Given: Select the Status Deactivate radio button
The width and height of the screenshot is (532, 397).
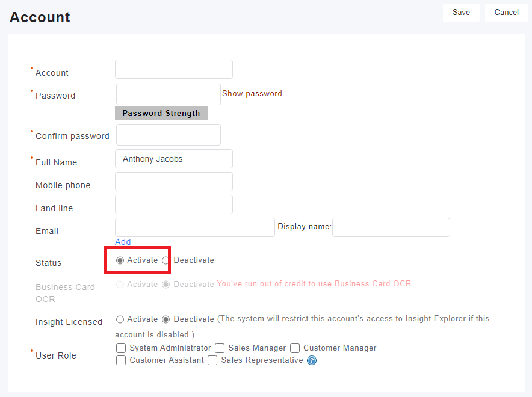Looking at the screenshot, I should [x=166, y=260].
